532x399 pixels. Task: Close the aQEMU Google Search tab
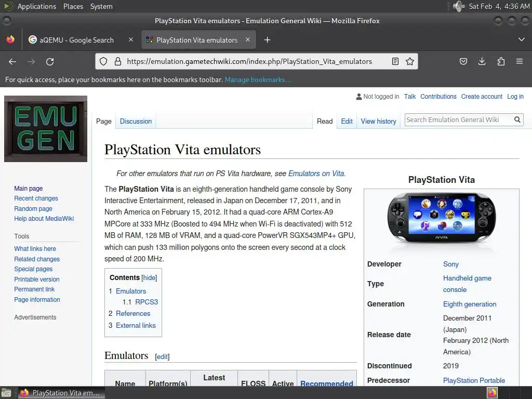pos(131,39)
